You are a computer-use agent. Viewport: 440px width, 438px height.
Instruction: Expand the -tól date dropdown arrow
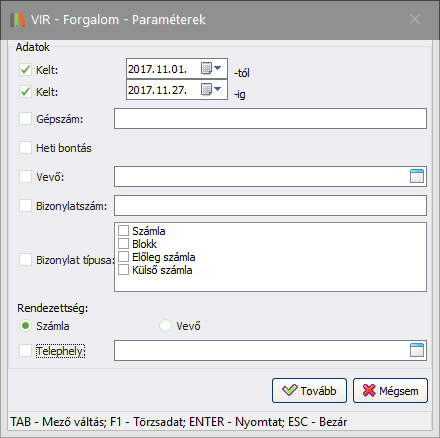(x=218, y=68)
